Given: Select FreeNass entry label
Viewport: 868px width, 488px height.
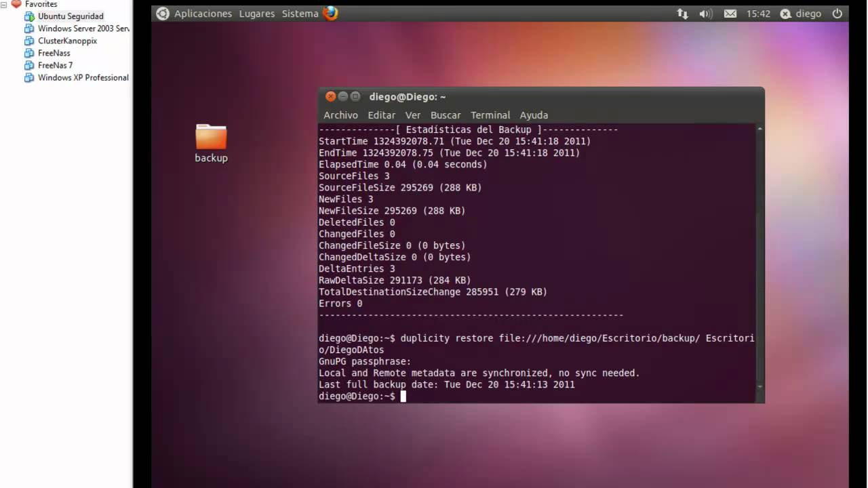Looking at the screenshot, I should (x=54, y=53).
